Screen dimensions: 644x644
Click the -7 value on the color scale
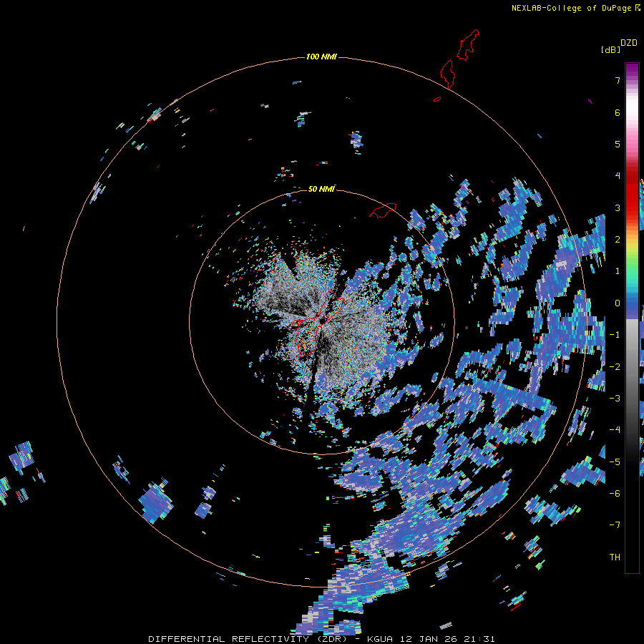click(615, 525)
